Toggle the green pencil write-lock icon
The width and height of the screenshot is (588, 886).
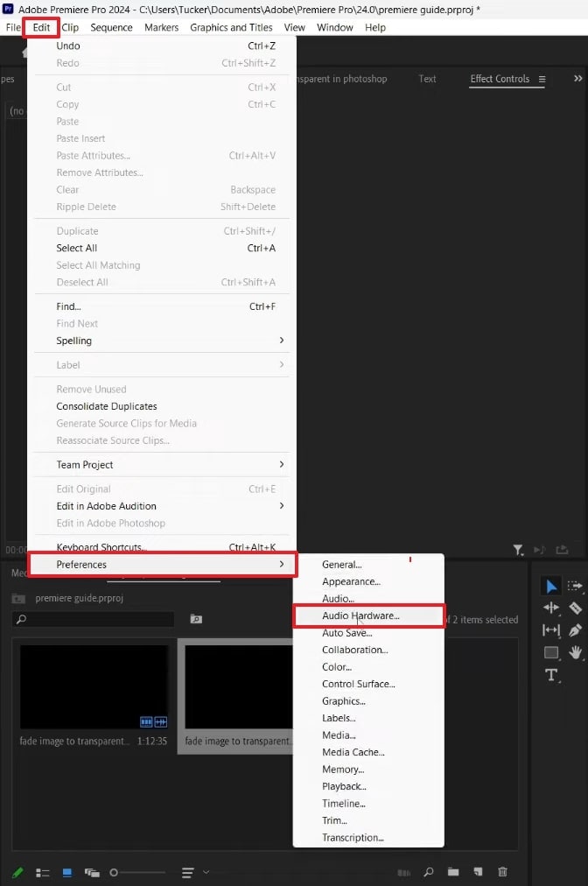point(17,873)
